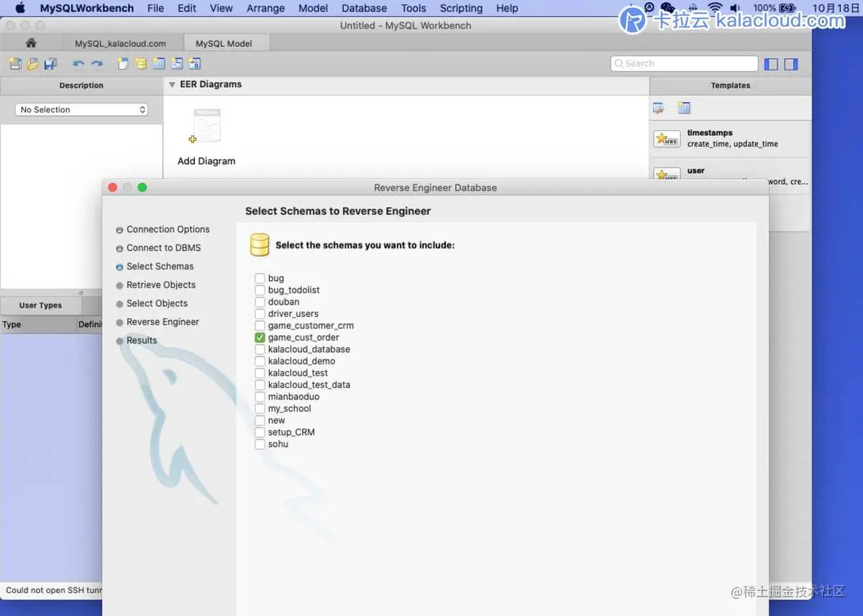Click the new EER diagram toolbar icon
This screenshot has height=616, width=863.
coord(123,64)
